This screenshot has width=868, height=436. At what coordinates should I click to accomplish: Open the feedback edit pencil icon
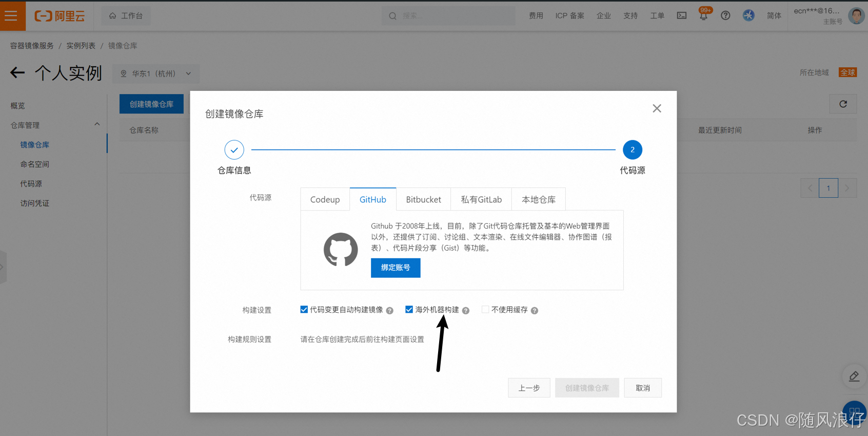pyautogui.click(x=854, y=376)
